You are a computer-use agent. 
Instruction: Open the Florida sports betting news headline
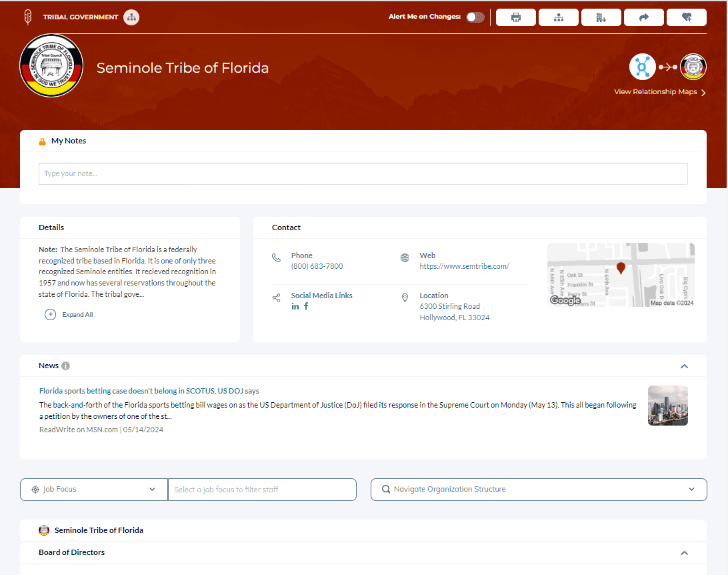149,391
